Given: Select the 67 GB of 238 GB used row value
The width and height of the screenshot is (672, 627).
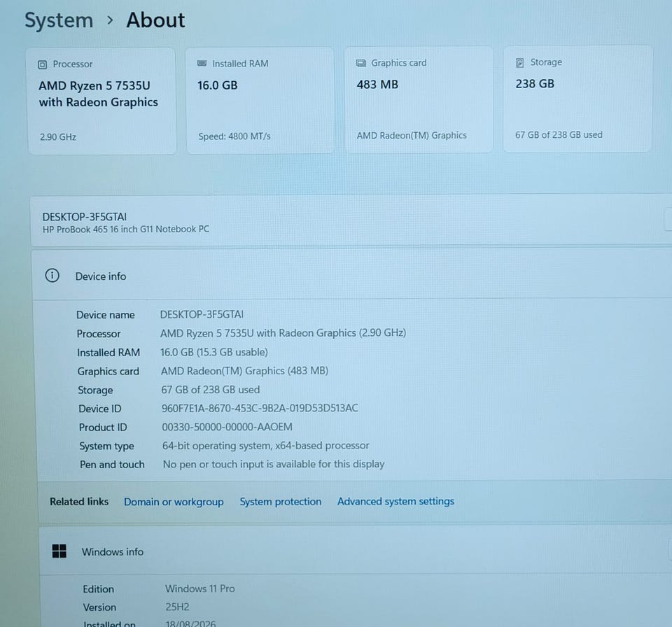Looking at the screenshot, I should 211,390.
